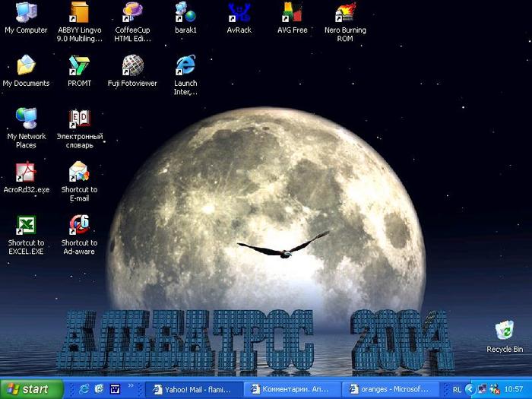Click the 10:57 taskbar clock

(x=514, y=389)
